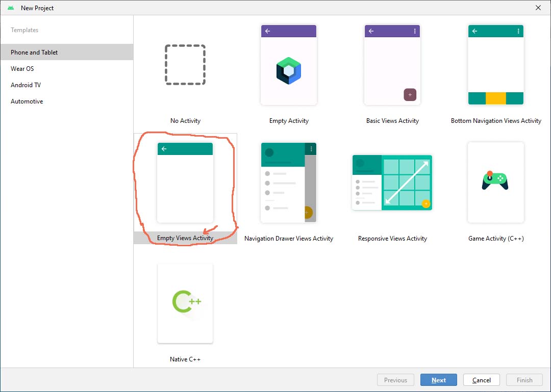Click the Bottom Navigation Views Activity label
This screenshot has width=551, height=392.
pos(496,121)
